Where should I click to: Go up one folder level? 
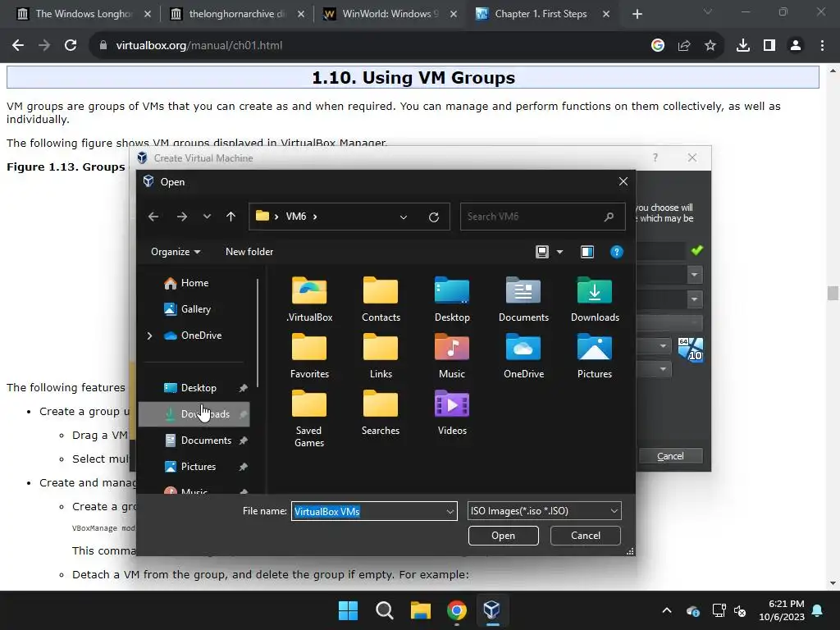[x=231, y=217]
